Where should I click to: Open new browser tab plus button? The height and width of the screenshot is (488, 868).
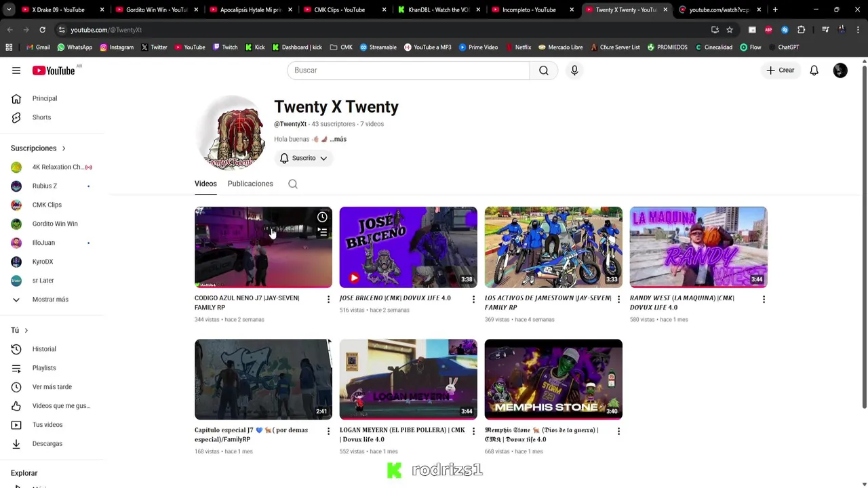(x=775, y=9)
